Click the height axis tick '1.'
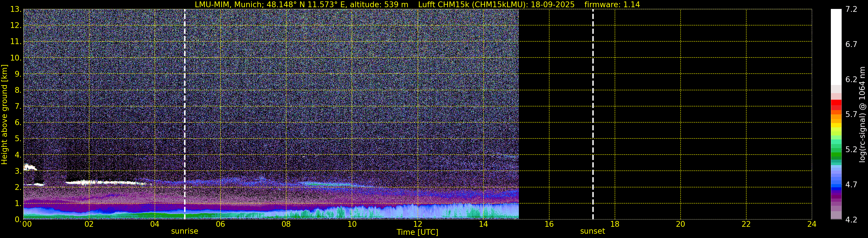Image resolution: width=868 pixels, height=238 pixels. 18,204
